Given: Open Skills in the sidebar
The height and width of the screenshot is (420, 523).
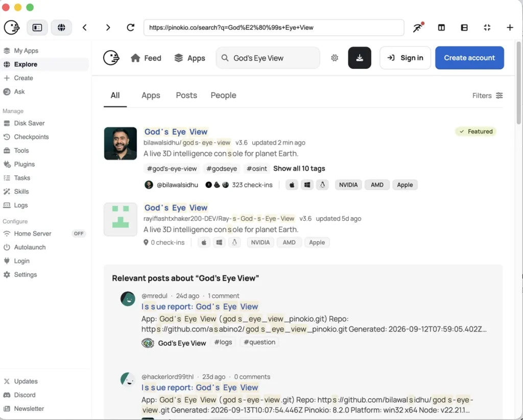Looking at the screenshot, I should 44,192.
